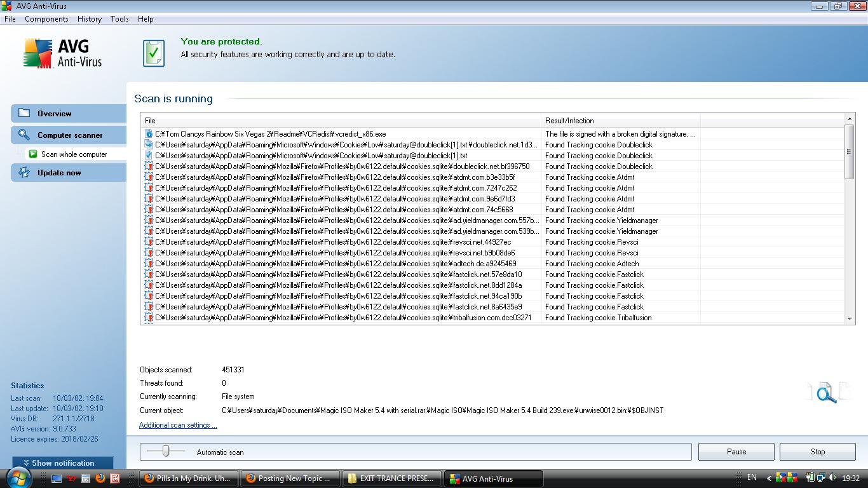Click the Update now arrows icon
Screen dimensions: 868x488
[24, 172]
